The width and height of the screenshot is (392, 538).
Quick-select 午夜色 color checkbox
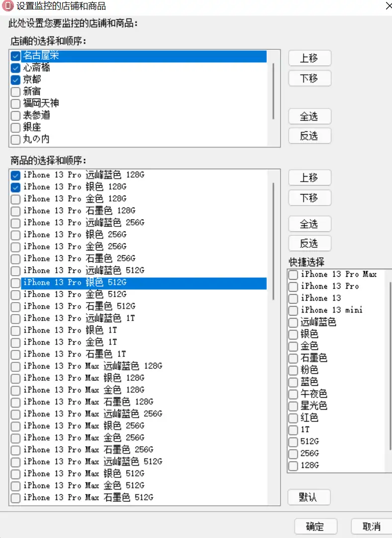tap(293, 394)
